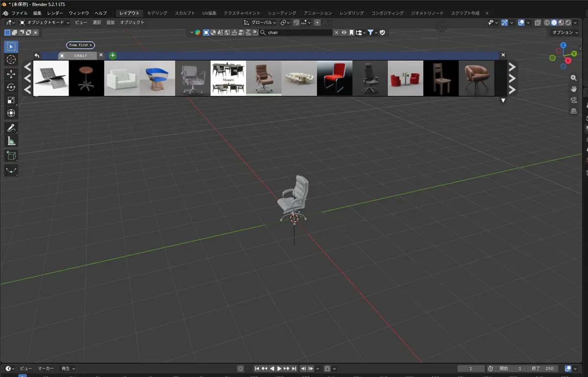This screenshot has height=377, width=588.
Task: Click the BlenderKit logo icon
Action: (x=197, y=33)
